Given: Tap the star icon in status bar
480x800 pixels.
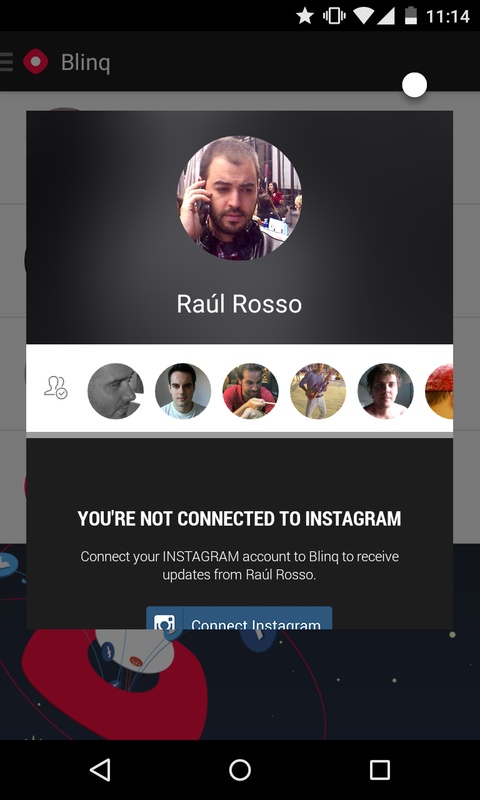Looking at the screenshot, I should (305, 16).
